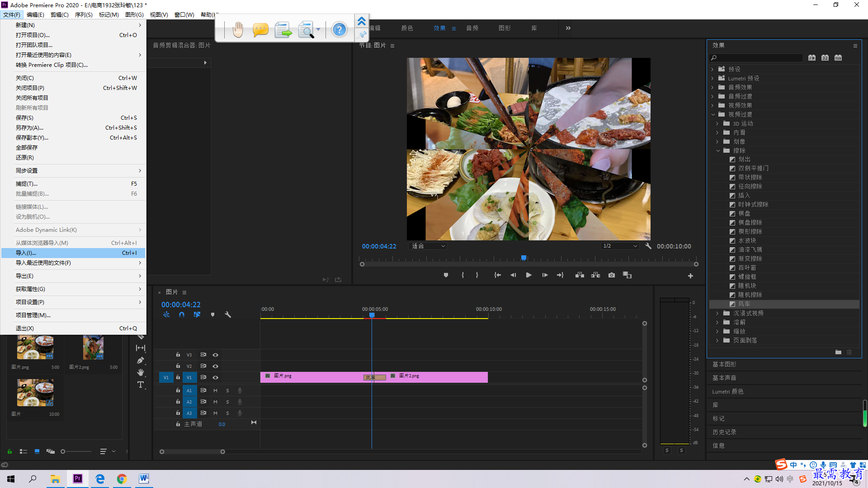Open the 适合 zoom level dropdown

pyautogui.click(x=428, y=246)
